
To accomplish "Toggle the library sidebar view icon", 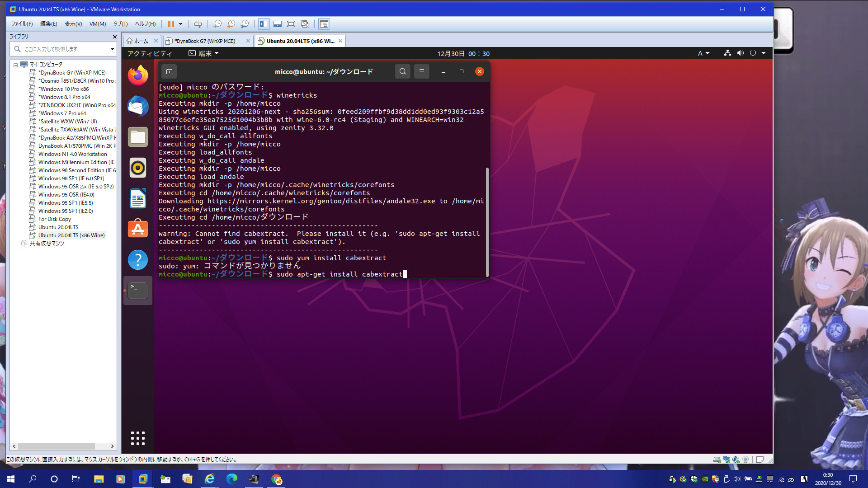I will [264, 24].
